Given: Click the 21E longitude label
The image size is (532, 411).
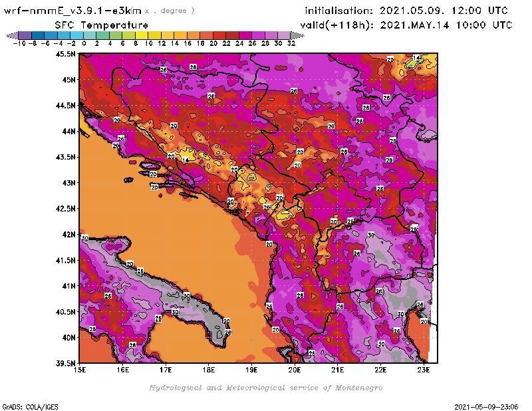Looking at the screenshot, I should 338,370.
